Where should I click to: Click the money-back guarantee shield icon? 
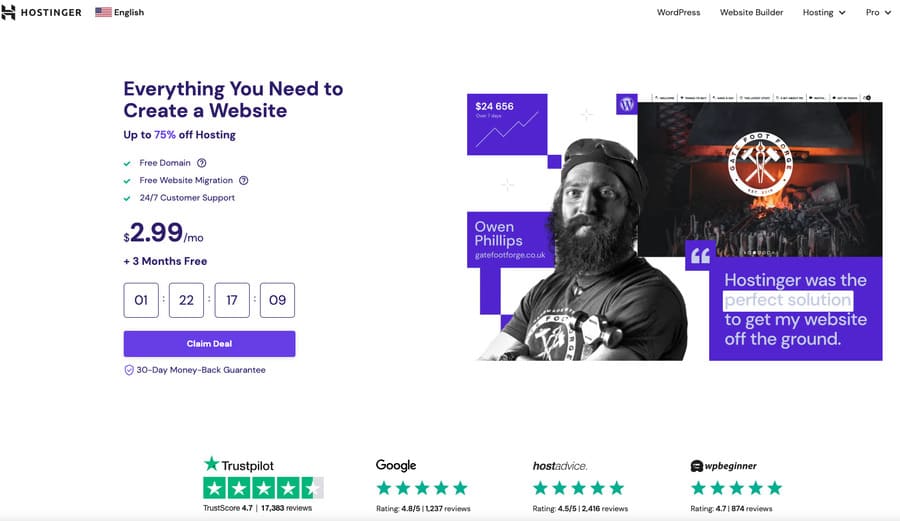[129, 369]
